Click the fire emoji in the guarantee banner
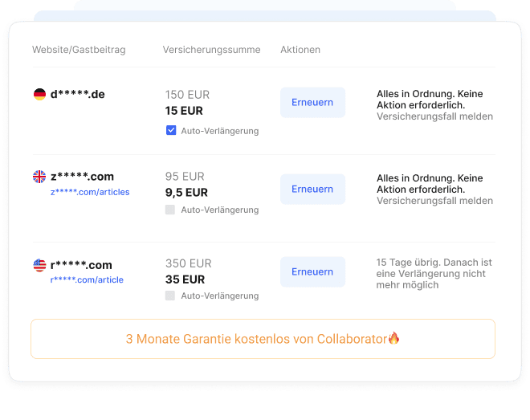Viewport: 530px width, 420px height. [393, 338]
